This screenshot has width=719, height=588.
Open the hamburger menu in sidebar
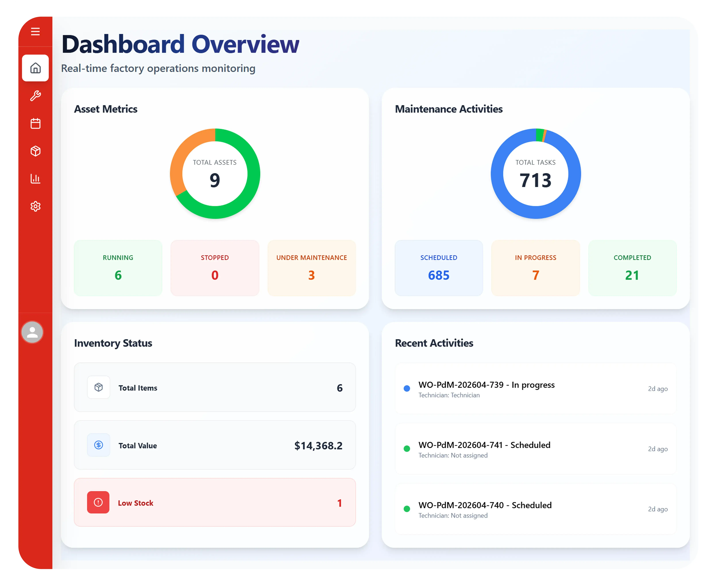(35, 31)
